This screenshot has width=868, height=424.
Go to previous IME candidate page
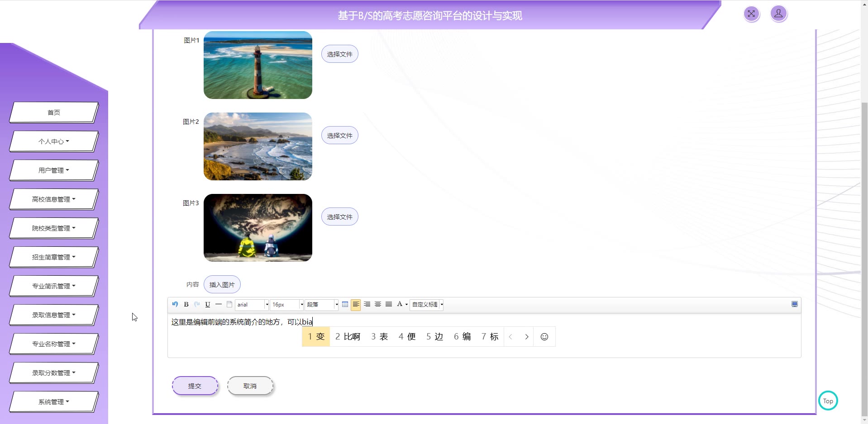coord(510,337)
